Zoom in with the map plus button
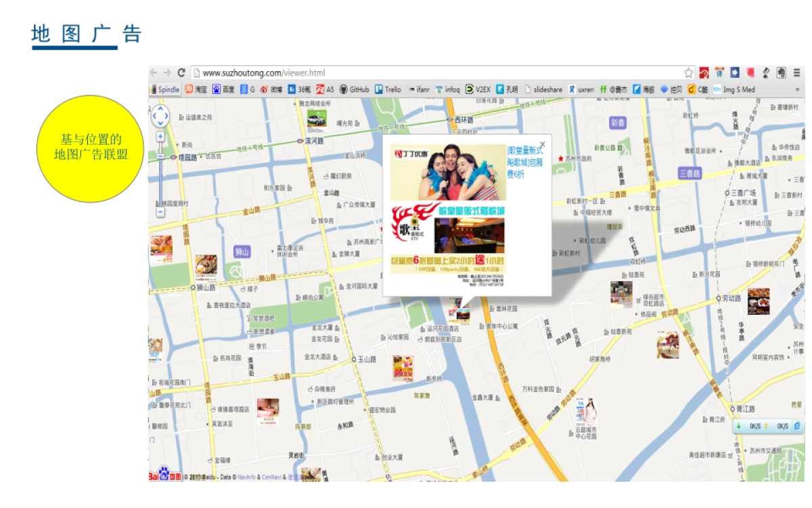Viewport: 812px width, 508px height. [160, 136]
